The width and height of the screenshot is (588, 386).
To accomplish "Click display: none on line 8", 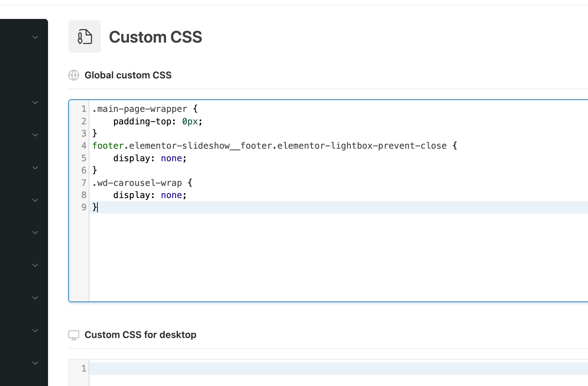I will (150, 195).
